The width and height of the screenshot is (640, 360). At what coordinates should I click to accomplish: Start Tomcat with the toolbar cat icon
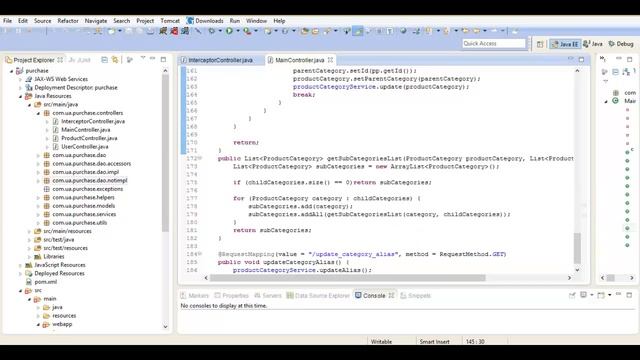click(x=163, y=31)
